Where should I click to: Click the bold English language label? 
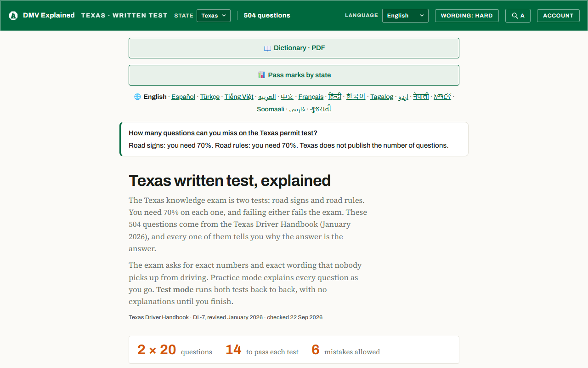(x=155, y=97)
